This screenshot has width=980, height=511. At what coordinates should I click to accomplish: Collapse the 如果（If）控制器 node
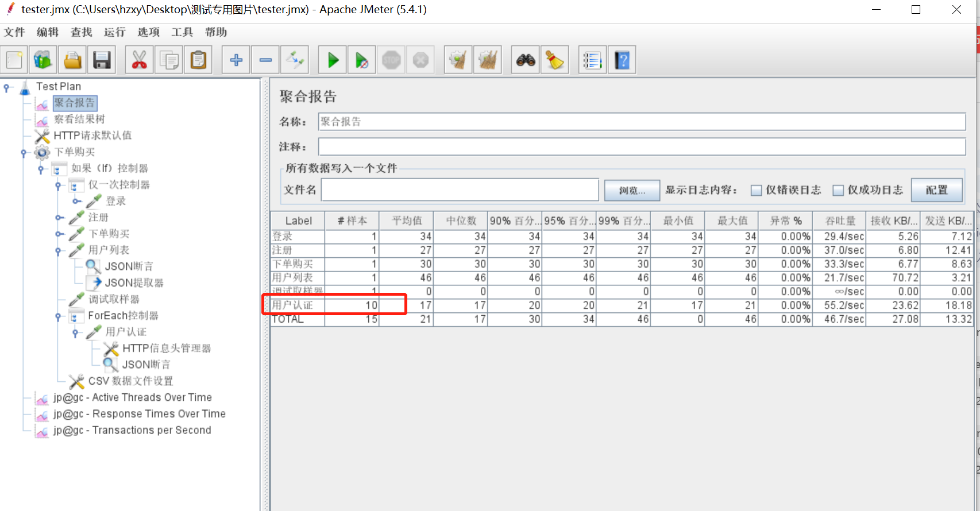click(x=41, y=169)
